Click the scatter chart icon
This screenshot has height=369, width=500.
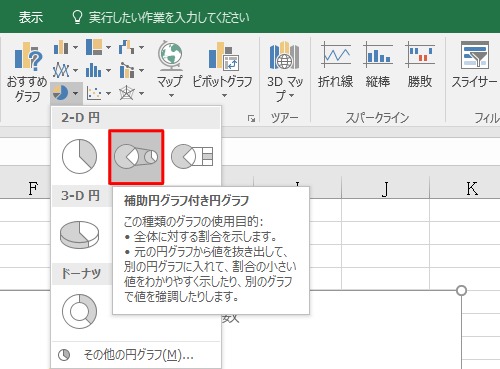point(94,93)
